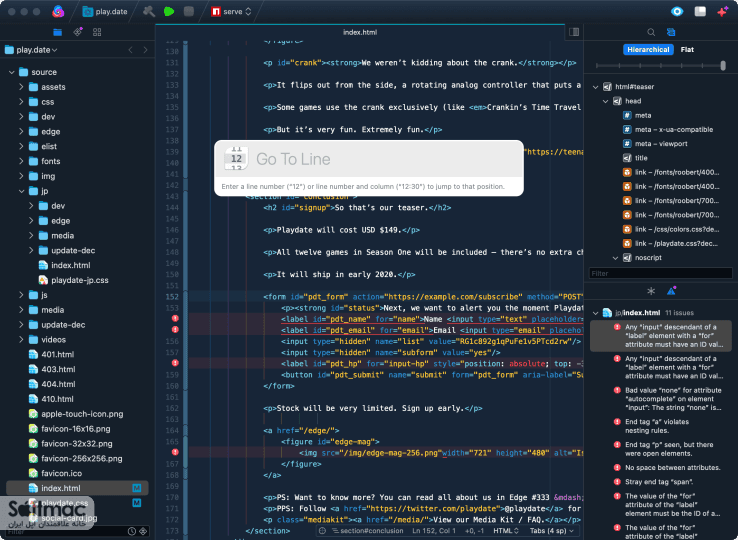Select the meta – viewport symbol
The width and height of the screenshot is (738, 540).
655,144
